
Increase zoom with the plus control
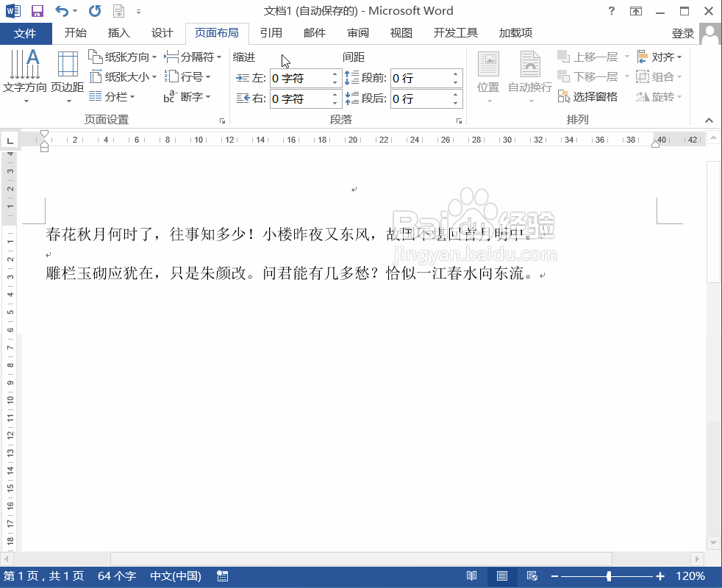[660, 576]
